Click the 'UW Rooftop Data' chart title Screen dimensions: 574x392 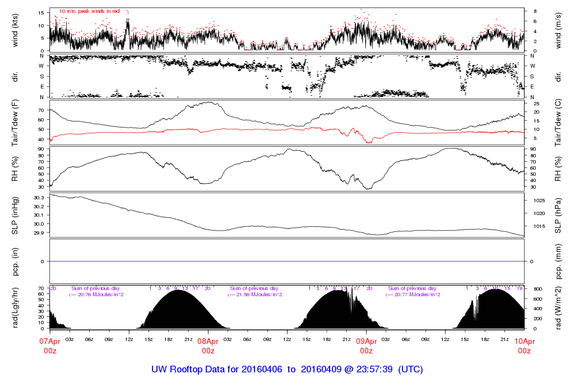(287, 370)
